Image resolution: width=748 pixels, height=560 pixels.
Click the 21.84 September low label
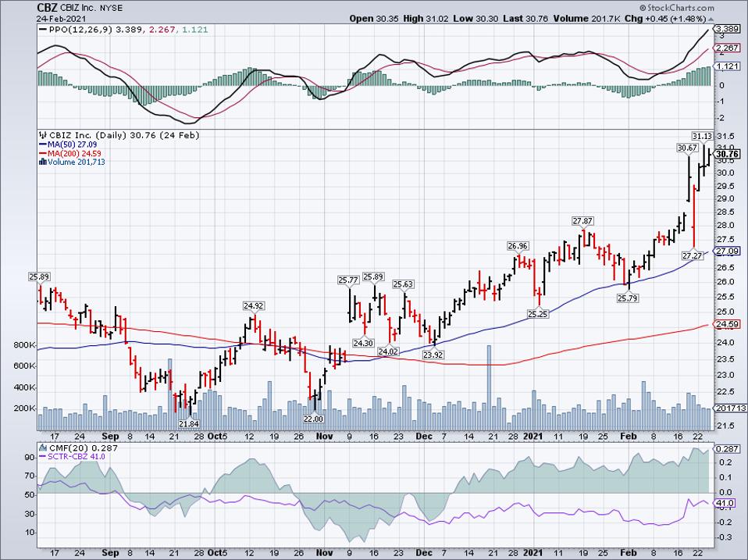[x=189, y=423]
